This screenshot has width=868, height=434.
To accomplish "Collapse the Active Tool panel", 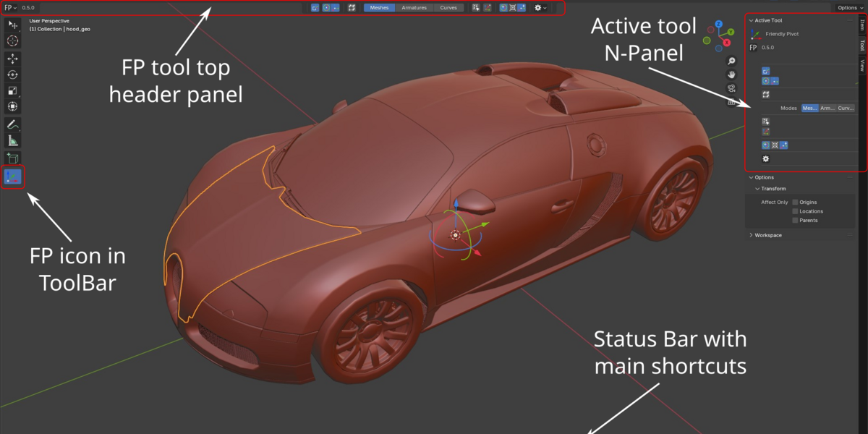I will point(769,20).
